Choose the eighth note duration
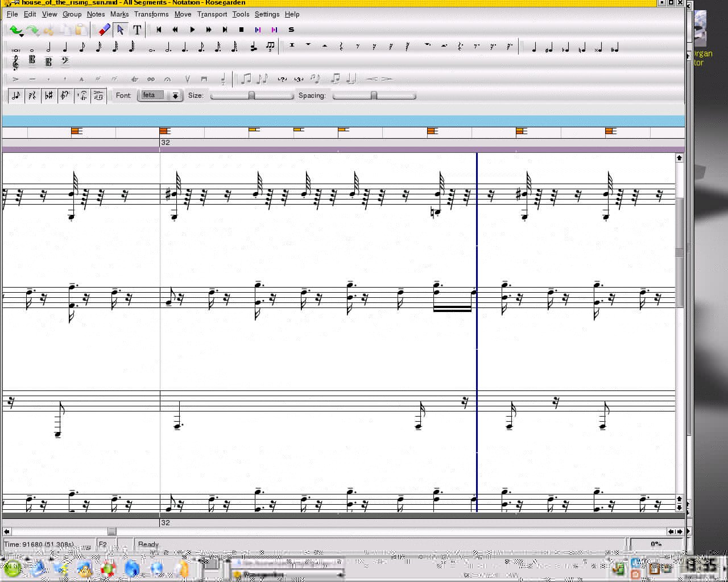Image resolution: width=728 pixels, height=582 pixels. 82,47
